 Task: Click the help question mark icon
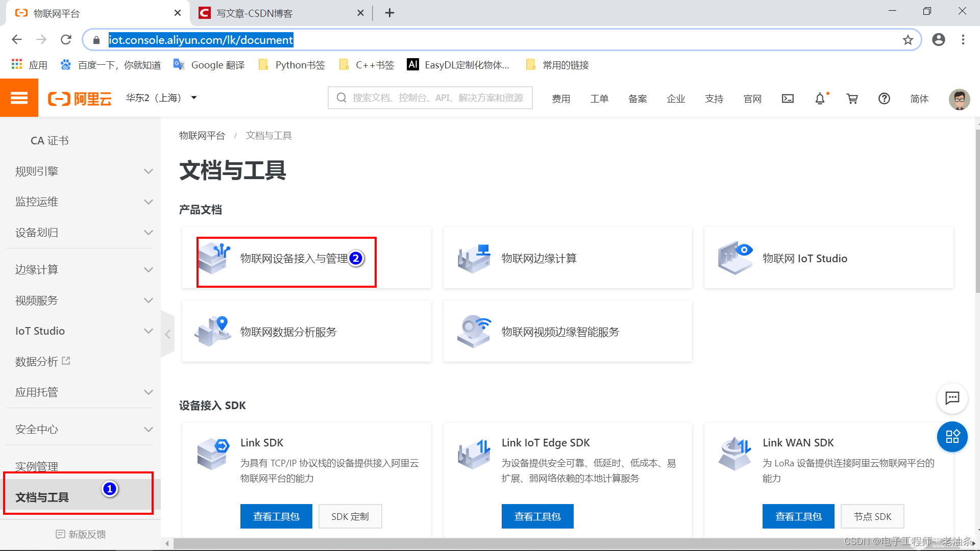pyautogui.click(x=884, y=98)
